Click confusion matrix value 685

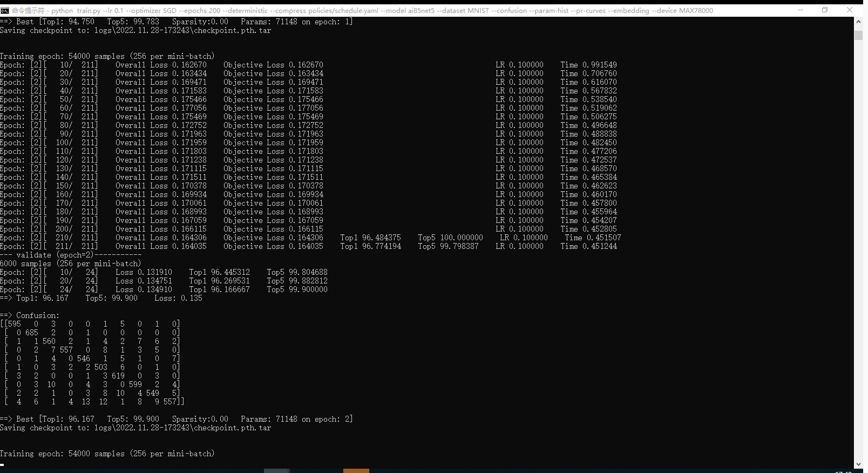[x=32, y=333]
